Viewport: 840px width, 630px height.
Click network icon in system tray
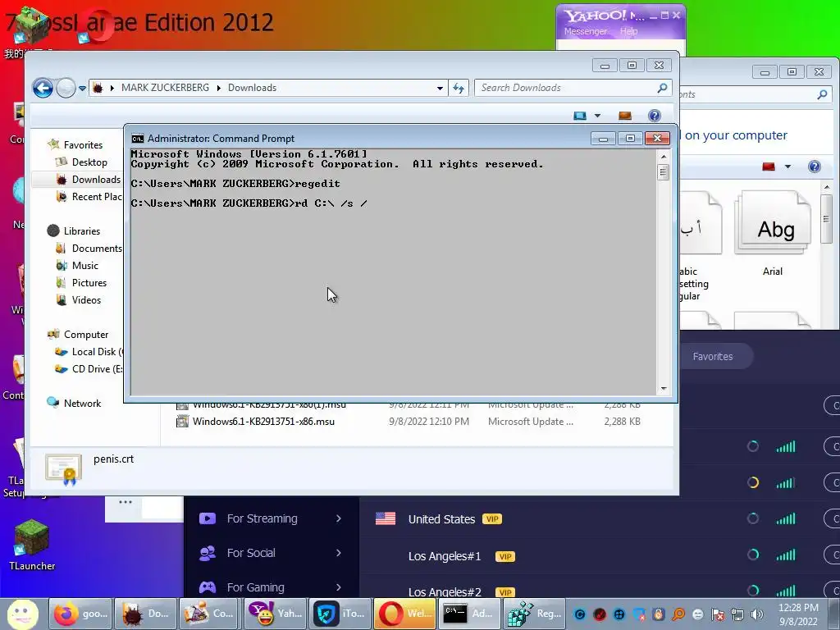coord(737,614)
